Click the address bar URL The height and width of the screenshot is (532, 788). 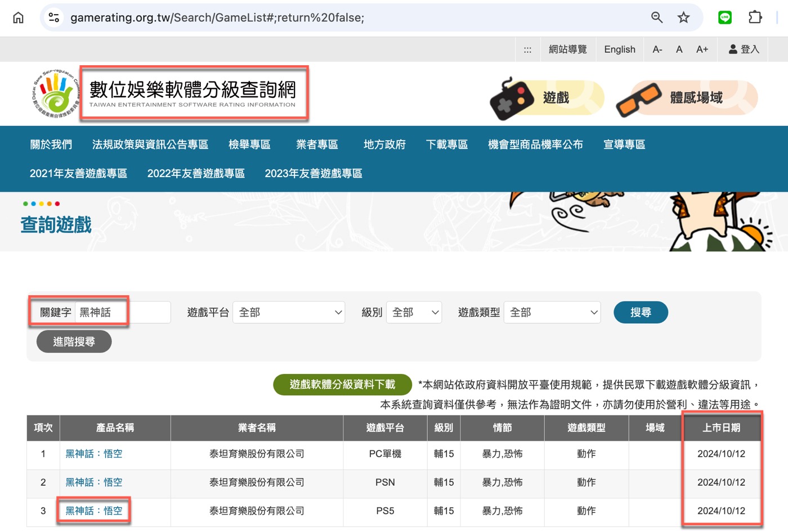tap(217, 17)
